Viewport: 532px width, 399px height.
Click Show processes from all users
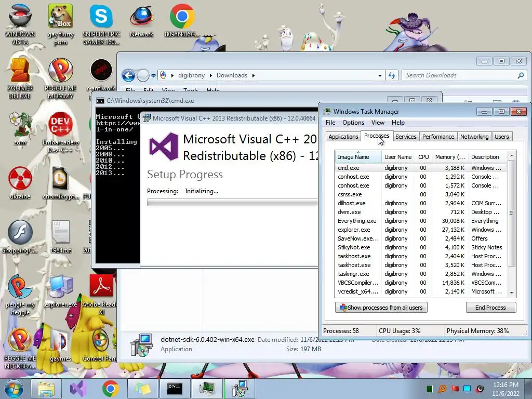381,308
